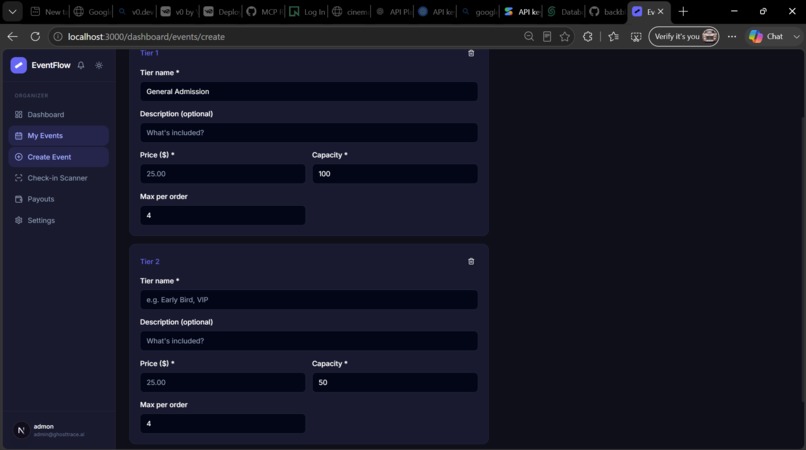Click Tier 2 price field
Image resolution: width=806 pixels, height=450 pixels.
[x=223, y=383]
